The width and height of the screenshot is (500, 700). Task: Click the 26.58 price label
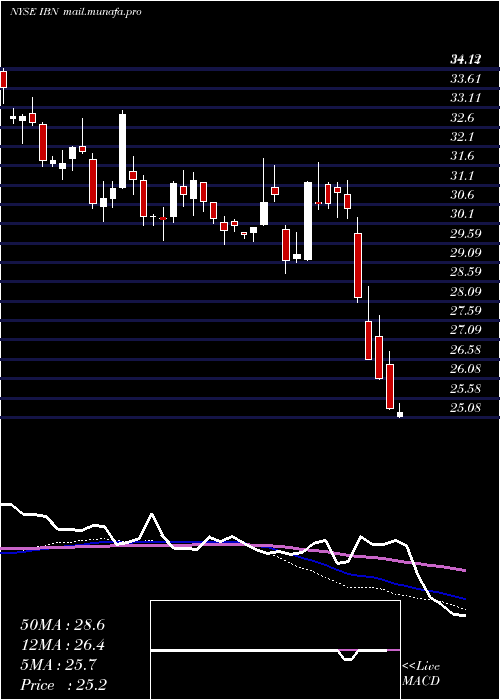click(x=465, y=350)
